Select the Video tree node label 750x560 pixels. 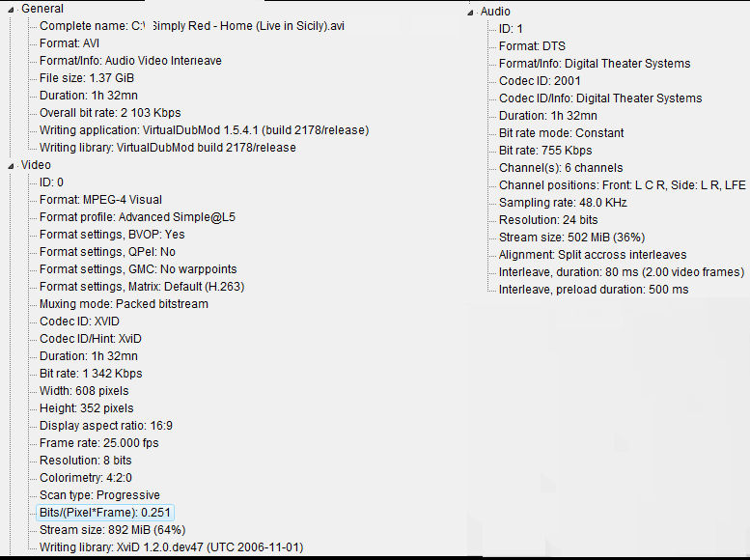[x=36, y=165]
